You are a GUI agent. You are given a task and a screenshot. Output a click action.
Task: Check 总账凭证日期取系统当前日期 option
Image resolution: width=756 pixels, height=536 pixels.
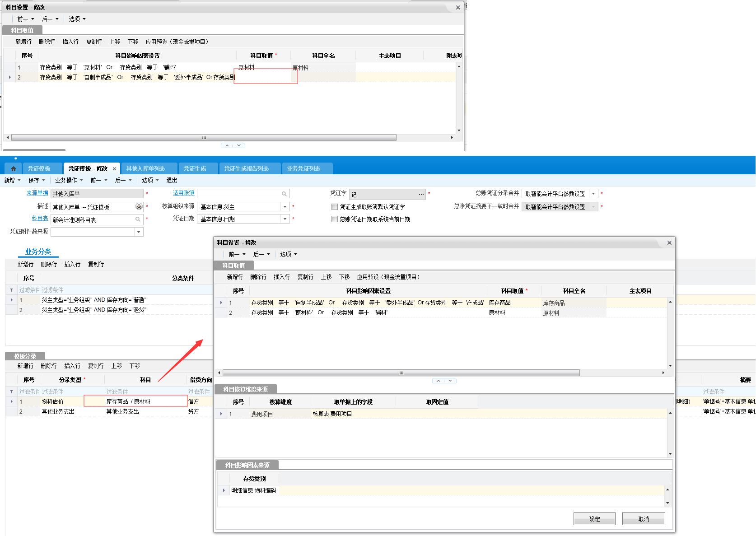[x=335, y=219]
